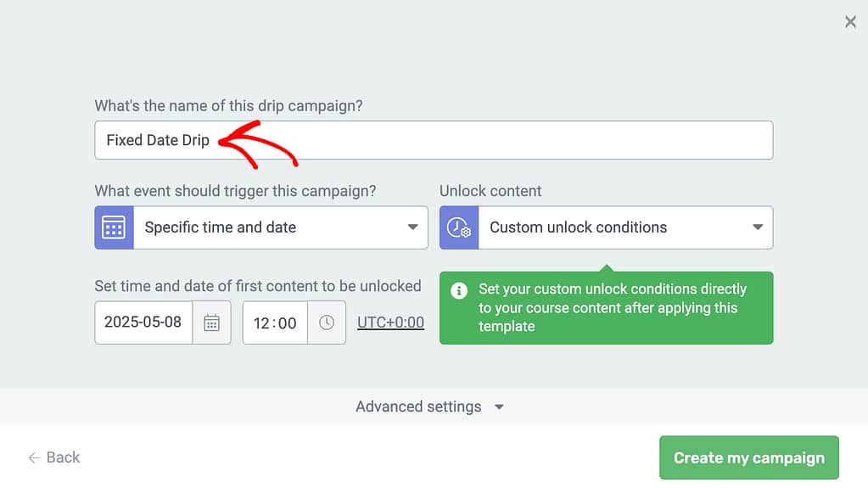The image size is (868, 488).
Task: Click the left arrow icon beside Back
Action: click(x=34, y=458)
